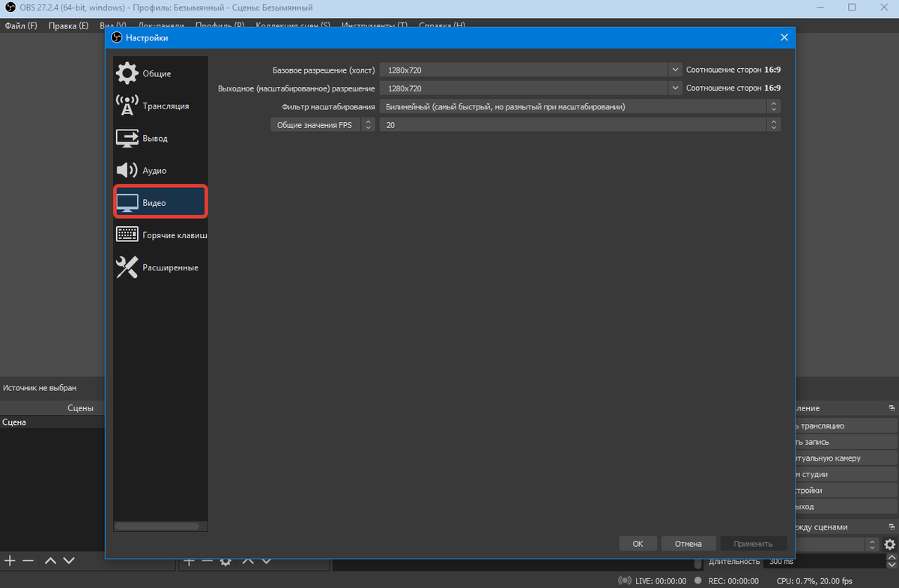899x588 pixels.
Task: Close the Настройки dialog with X
Action: coord(784,37)
